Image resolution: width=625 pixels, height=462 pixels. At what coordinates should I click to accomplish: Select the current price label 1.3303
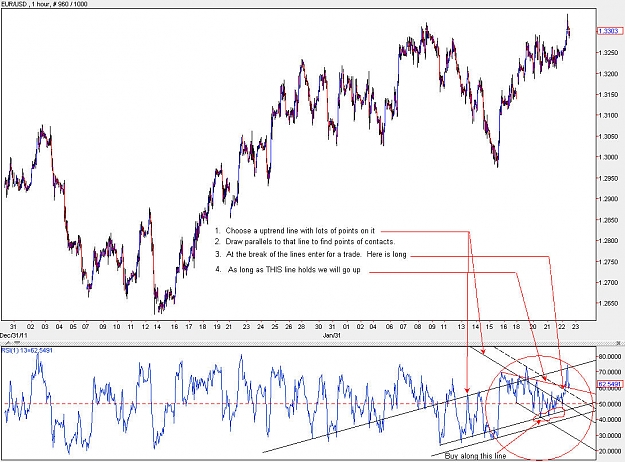pyautogui.click(x=609, y=31)
